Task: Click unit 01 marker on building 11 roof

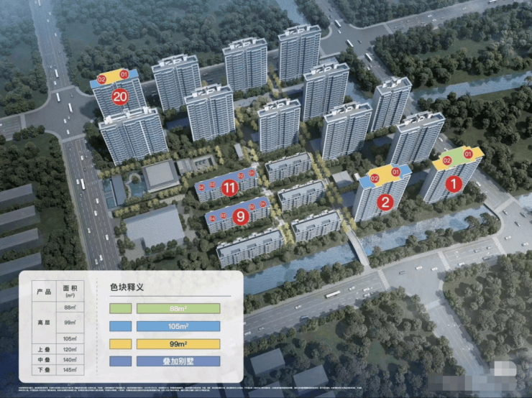Action: [x=252, y=173]
